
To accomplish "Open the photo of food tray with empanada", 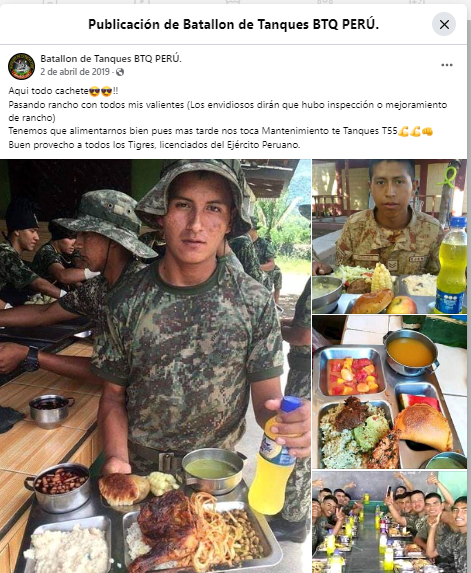I will (390, 392).
